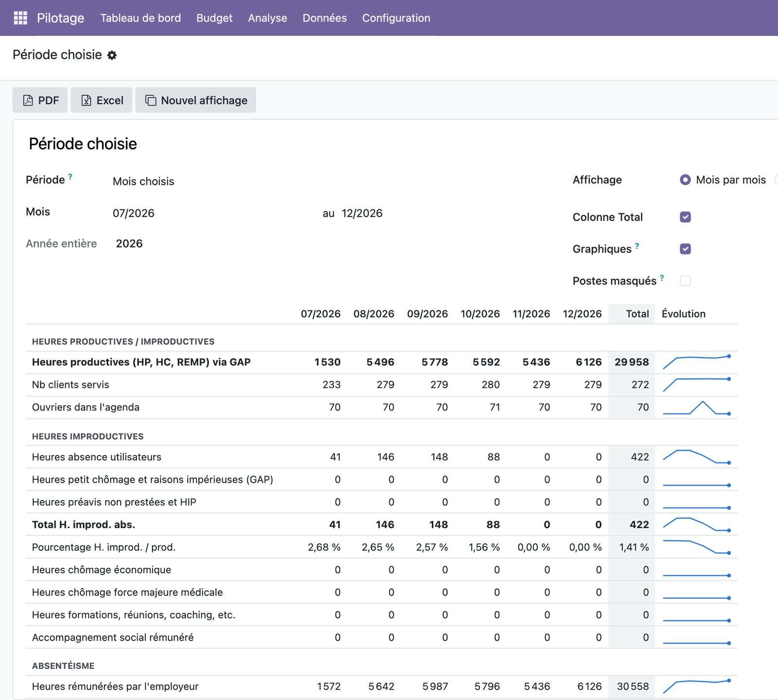This screenshot has width=778, height=700.
Task: Open the Analyse menu
Action: 267,18
